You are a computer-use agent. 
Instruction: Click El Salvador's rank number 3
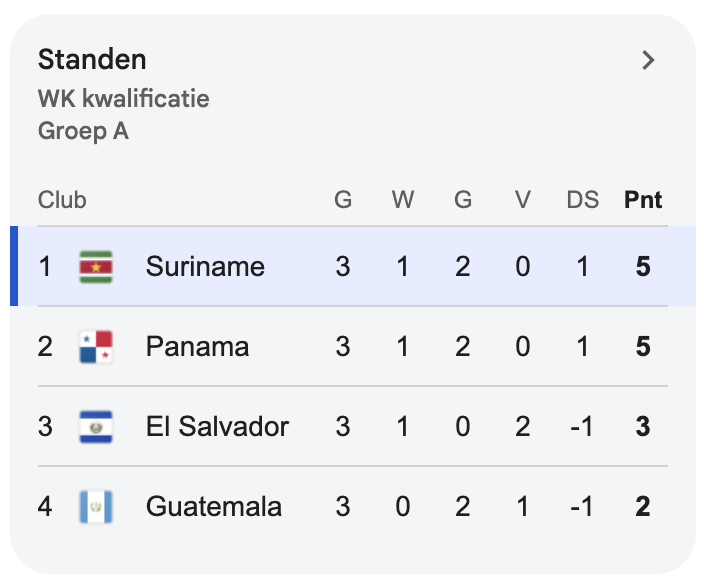[45, 427]
